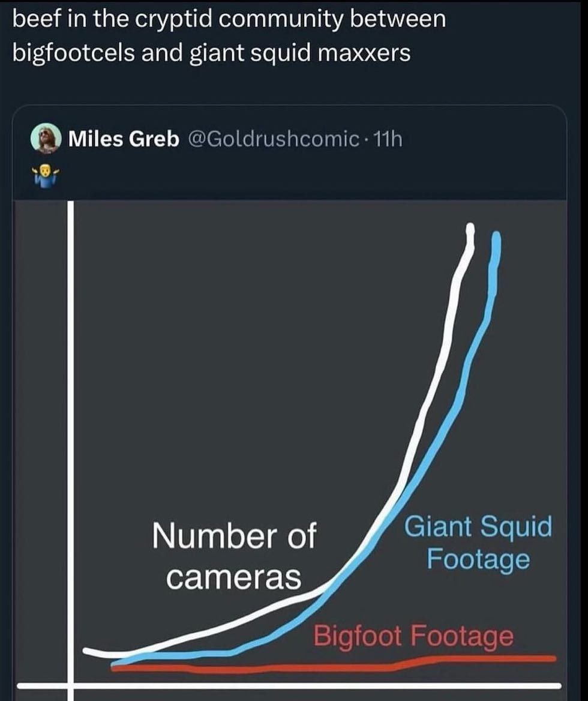
Task: Click the quoted tweet header area
Action: click(290, 152)
